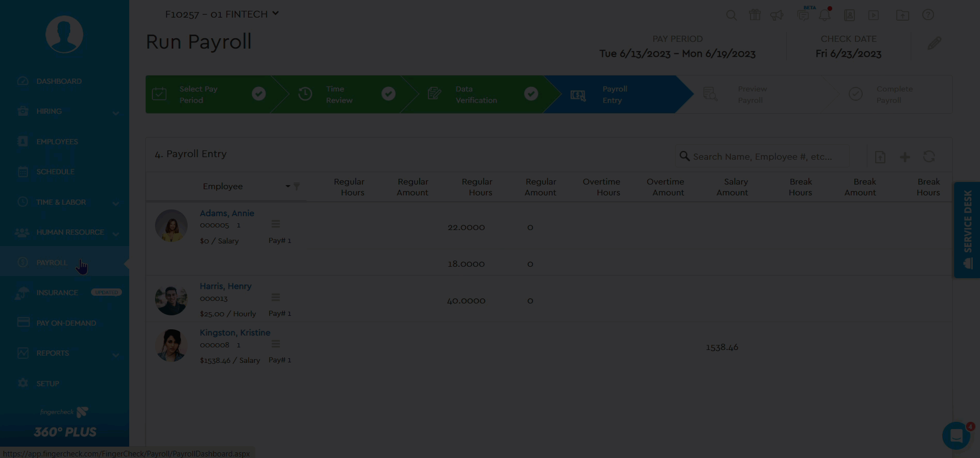Screen dimensions: 980x458
Task: Edit pay period with pencil icon
Action: click(x=934, y=43)
